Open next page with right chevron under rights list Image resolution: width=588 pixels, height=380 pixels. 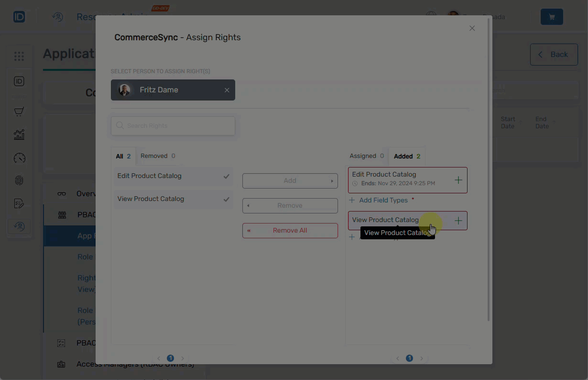tap(182, 358)
